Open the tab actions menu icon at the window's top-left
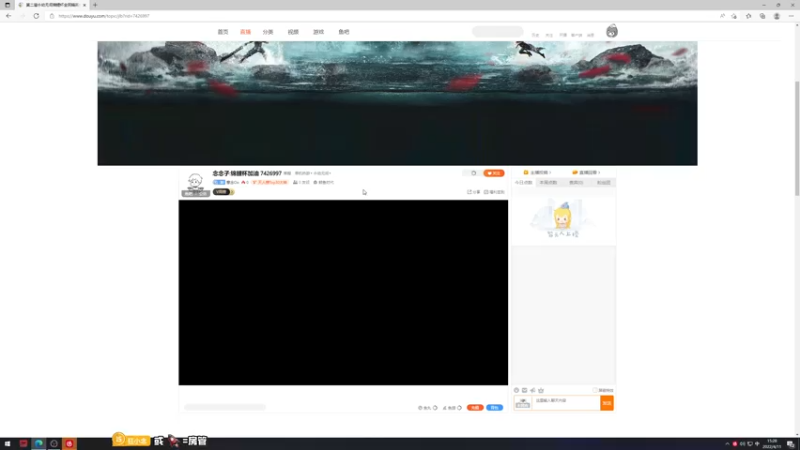The image size is (800, 450). (x=8, y=5)
